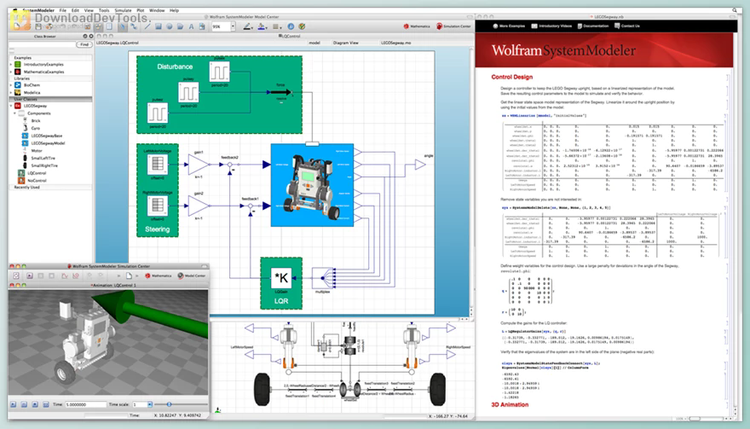Open the View menu

pos(88,10)
